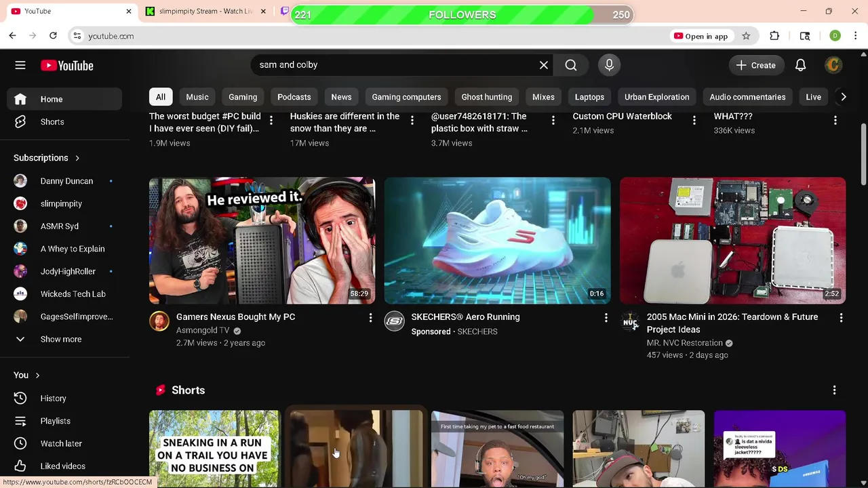The image size is (868, 488).
Task: Open A Whey to Explain channel
Action: click(x=65, y=249)
